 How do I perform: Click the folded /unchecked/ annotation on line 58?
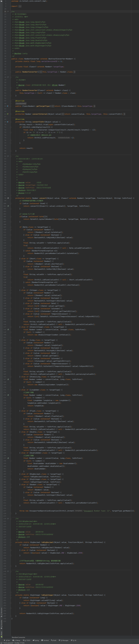[x=21, y=104]
